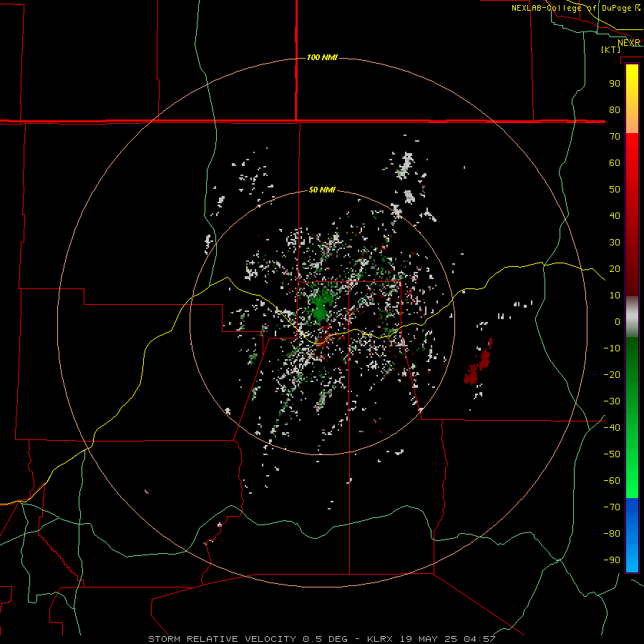Viewport: 644px width, 644px height.
Task: Click the 20 value on velocity scale
Action: click(615, 268)
